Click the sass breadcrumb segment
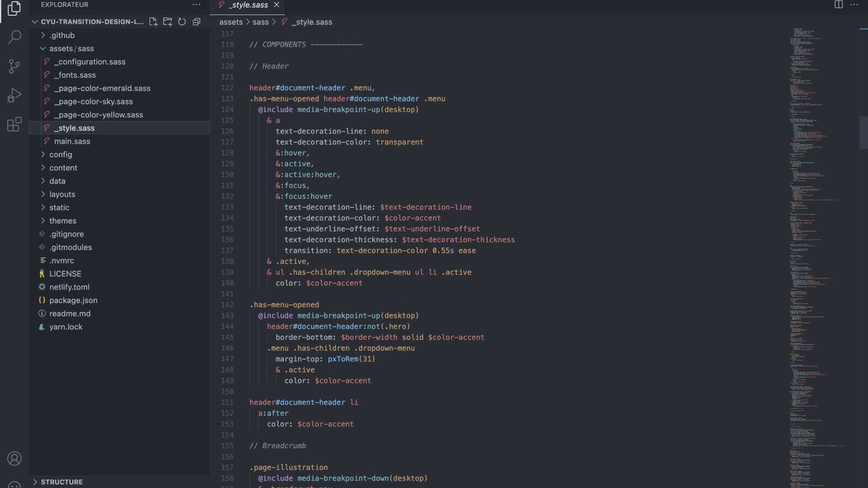This screenshot has width=868, height=488. pyautogui.click(x=260, y=22)
